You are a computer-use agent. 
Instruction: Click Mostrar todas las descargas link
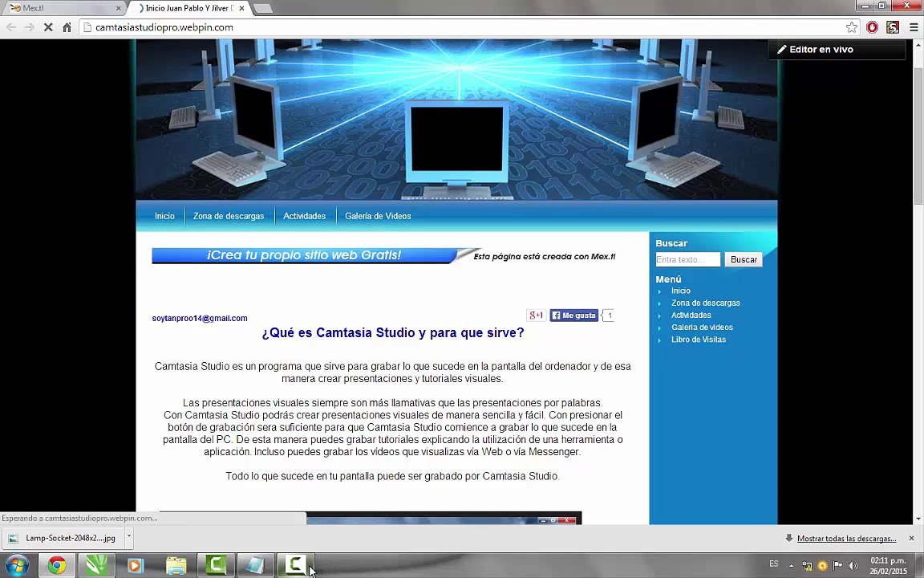[x=846, y=539]
